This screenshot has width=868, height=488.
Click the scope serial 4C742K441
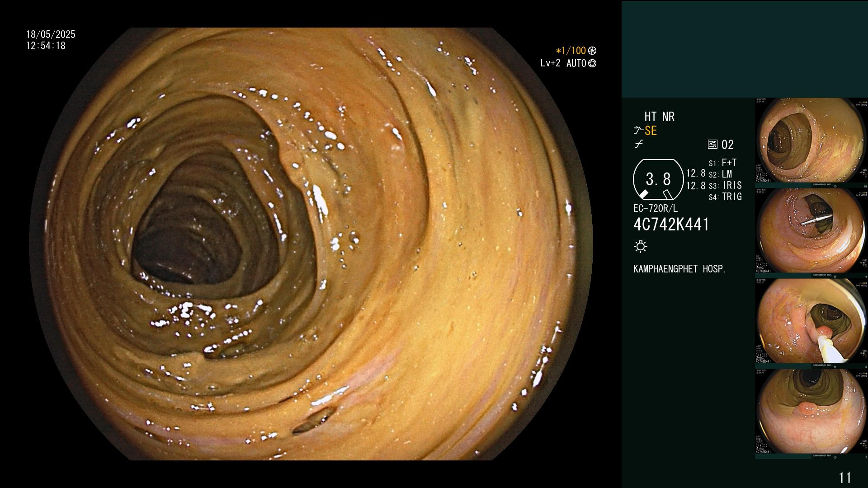[x=671, y=224]
